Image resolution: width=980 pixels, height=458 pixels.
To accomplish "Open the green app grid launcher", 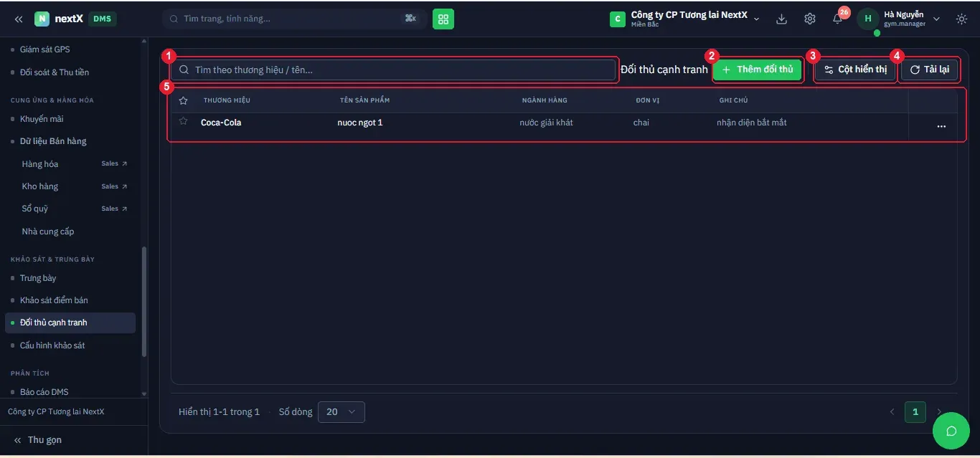I will 443,19.
